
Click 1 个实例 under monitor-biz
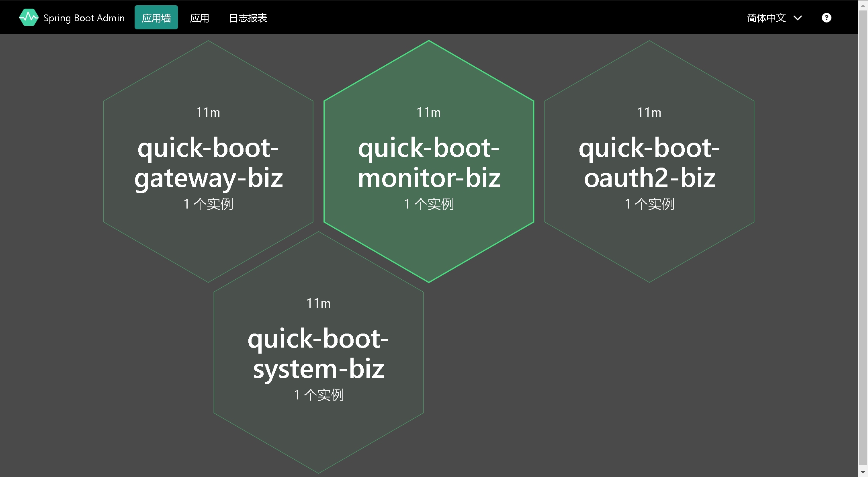[429, 204]
